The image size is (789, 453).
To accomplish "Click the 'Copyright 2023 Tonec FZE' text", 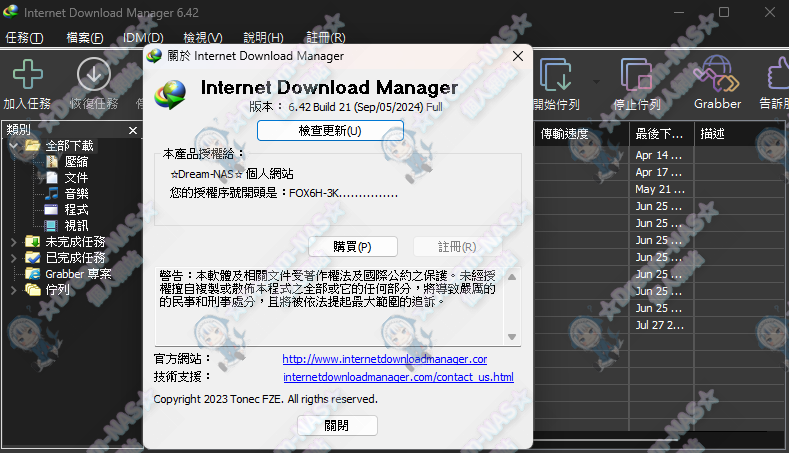I will [x=218, y=399].
